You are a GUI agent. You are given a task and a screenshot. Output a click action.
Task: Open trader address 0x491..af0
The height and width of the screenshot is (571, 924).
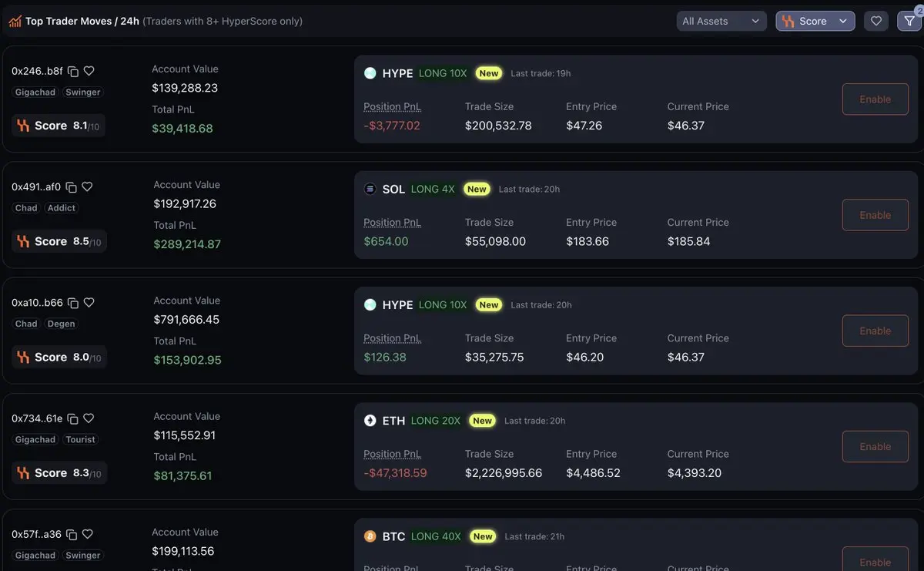(36, 186)
